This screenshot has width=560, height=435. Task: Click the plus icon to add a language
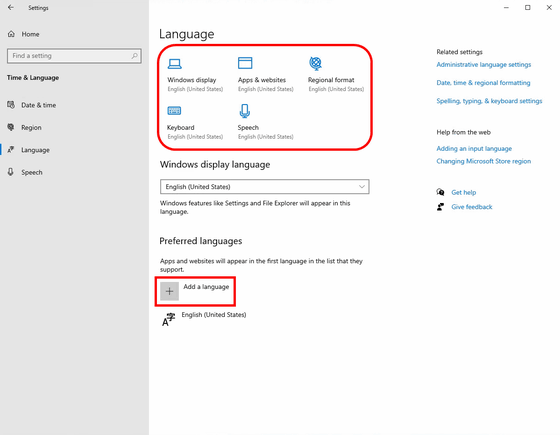click(169, 291)
